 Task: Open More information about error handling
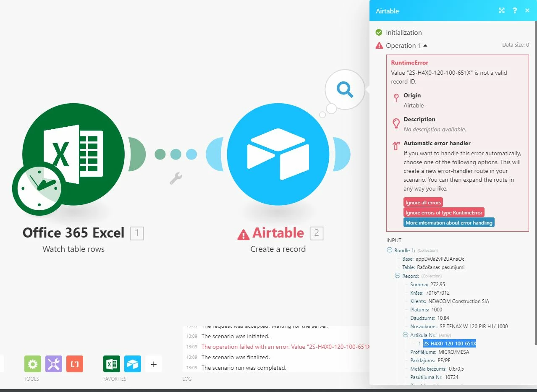pos(449,223)
